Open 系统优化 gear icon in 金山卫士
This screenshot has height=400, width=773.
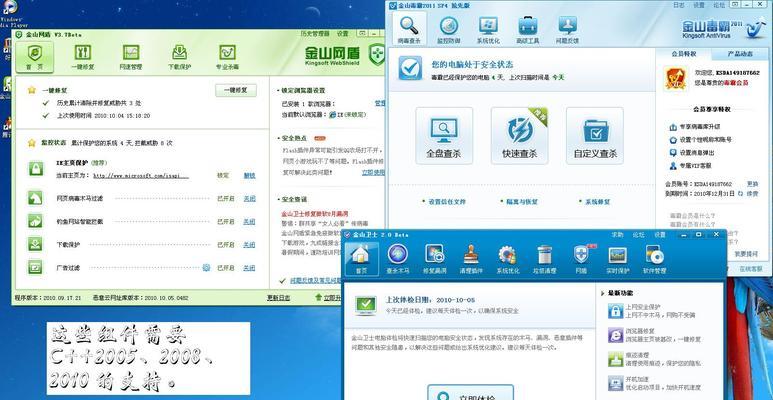(507, 259)
